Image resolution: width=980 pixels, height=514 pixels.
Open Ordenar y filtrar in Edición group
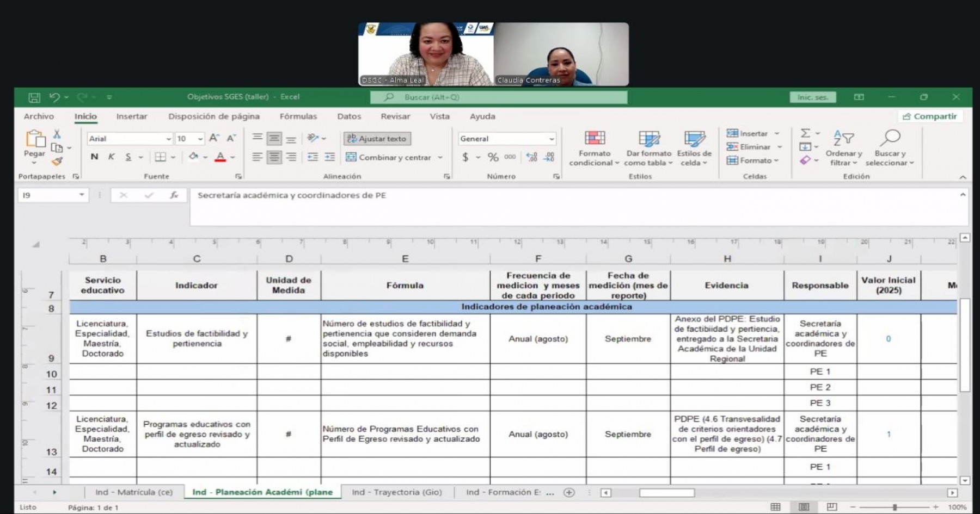tap(843, 148)
